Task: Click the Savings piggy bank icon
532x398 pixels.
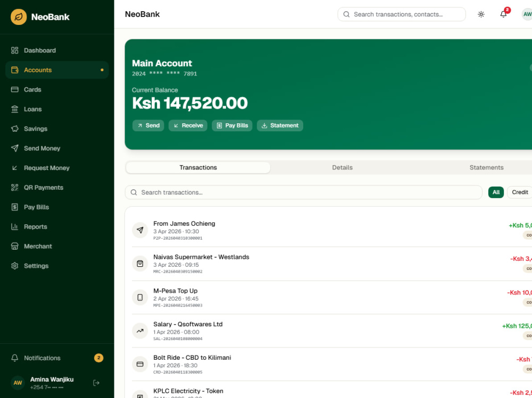Action: coord(14,129)
